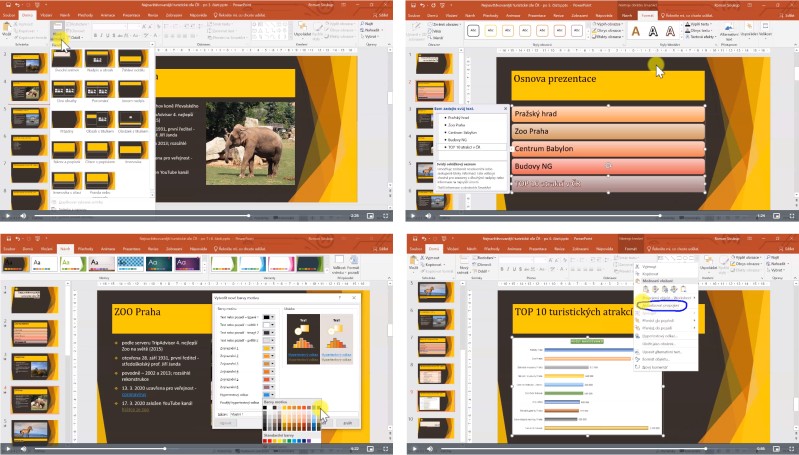Image resolution: width=799 pixels, height=455 pixels.
Task: Choose the Dva obsahy layout
Action: click(x=67, y=91)
